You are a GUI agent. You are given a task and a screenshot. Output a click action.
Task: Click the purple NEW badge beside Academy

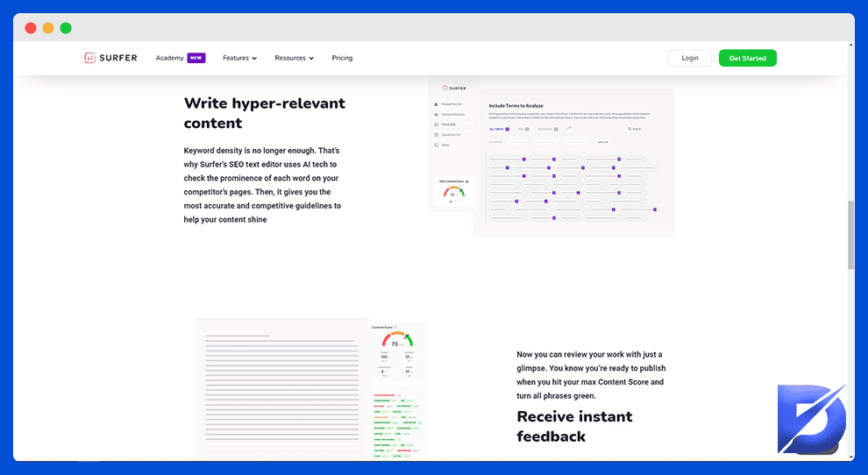pyautogui.click(x=196, y=58)
